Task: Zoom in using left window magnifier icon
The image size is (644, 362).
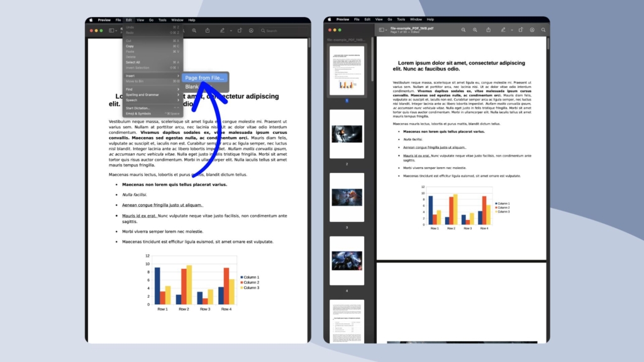Action: [194, 30]
